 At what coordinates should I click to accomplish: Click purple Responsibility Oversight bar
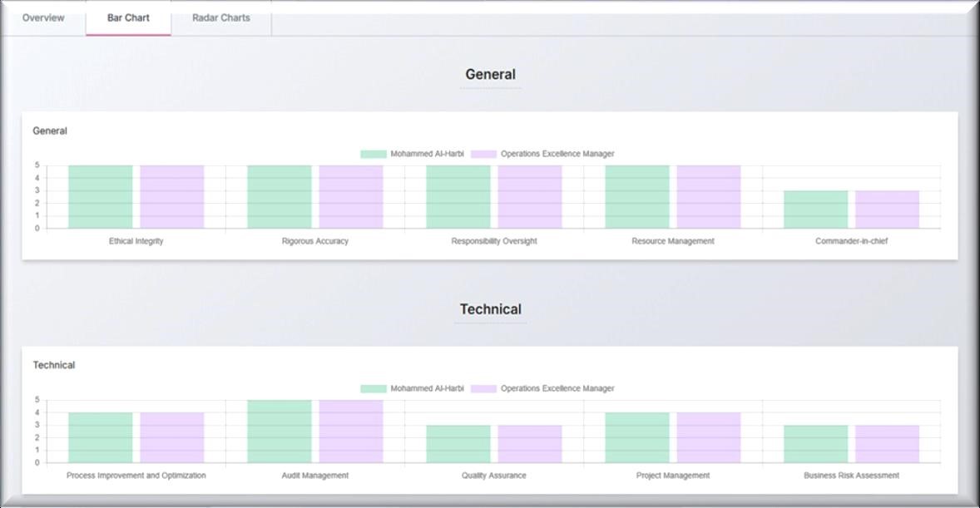coord(530,197)
